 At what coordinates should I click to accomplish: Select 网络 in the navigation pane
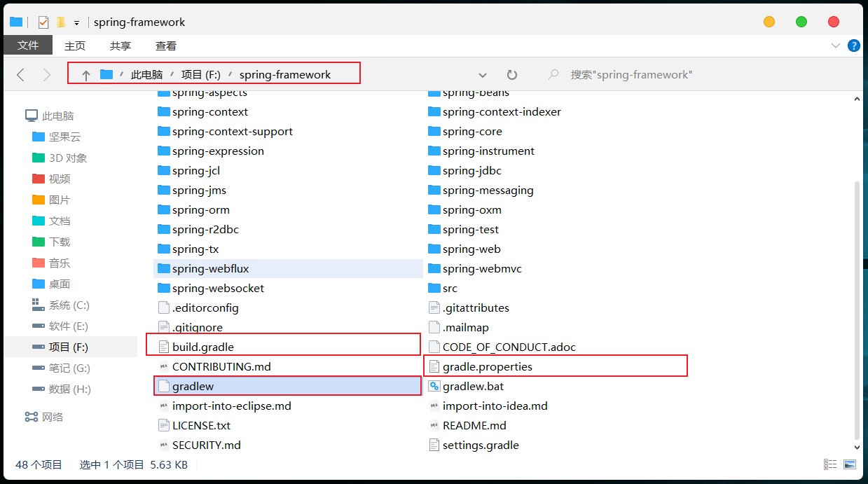(53, 417)
